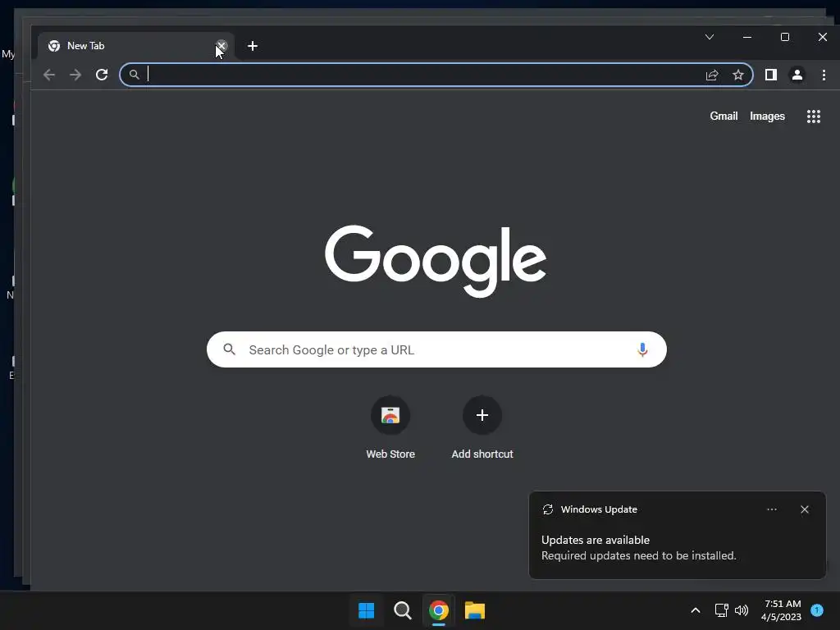The image size is (840, 630).
Task: Start voice search with microphone icon
Action: [642, 349]
